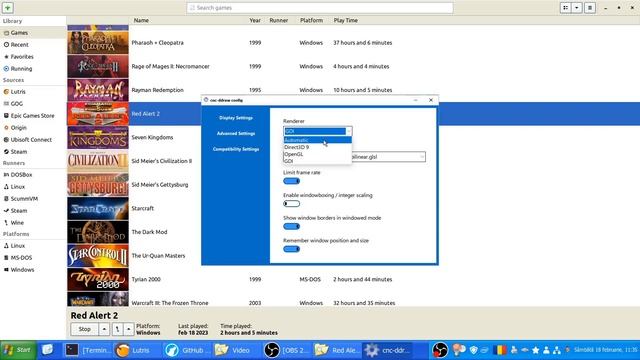Select the GOG source icon
Viewport: 640px width, 360px height.
pyautogui.click(x=6, y=104)
